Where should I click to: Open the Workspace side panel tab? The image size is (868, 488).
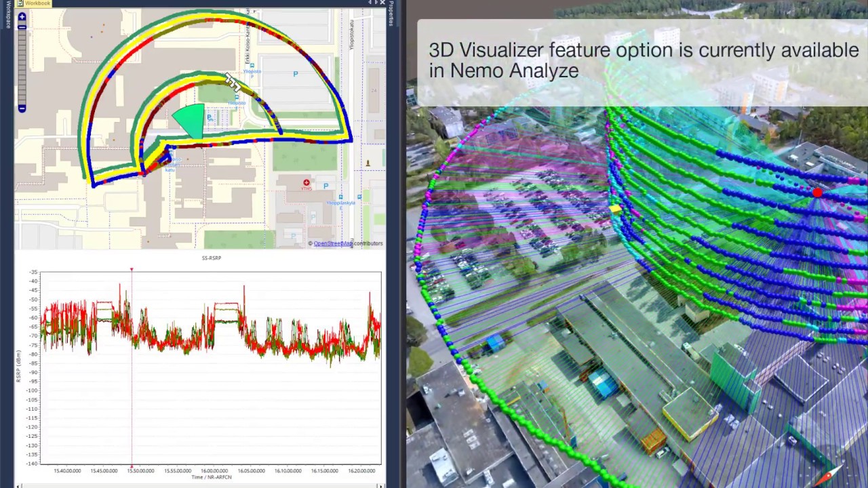point(7,15)
